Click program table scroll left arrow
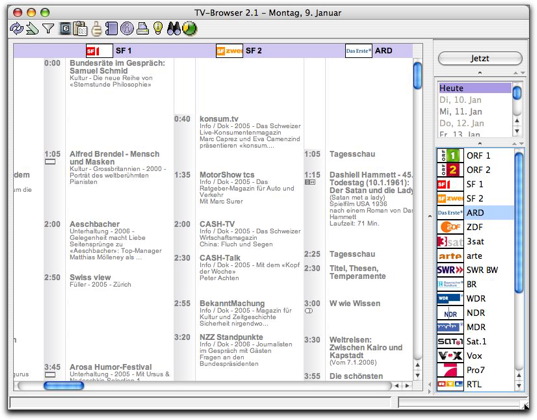The width and height of the screenshot is (537, 420). point(397,386)
